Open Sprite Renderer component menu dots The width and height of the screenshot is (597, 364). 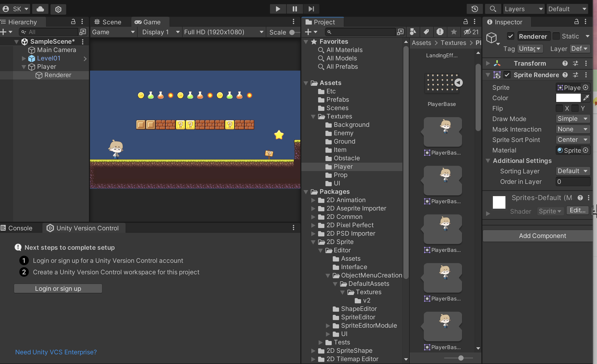[x=586, y=75]
